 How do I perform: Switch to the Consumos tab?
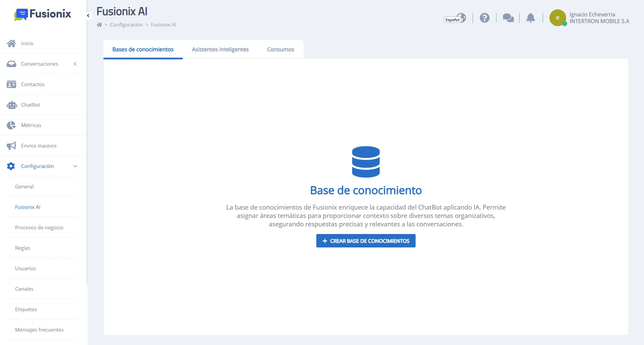point(281,49)
